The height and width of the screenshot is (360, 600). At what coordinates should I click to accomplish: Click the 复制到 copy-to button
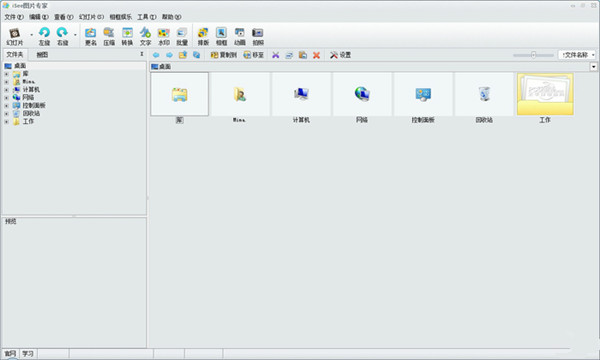pyautogui.click(x=224, y=55)
